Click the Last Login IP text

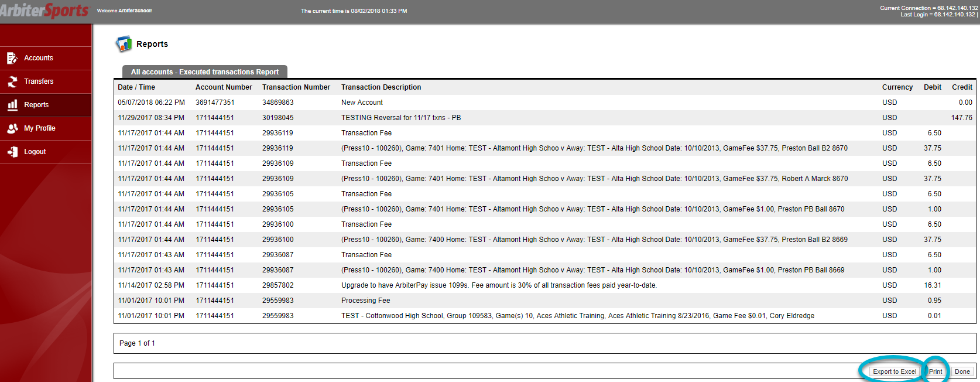click(x=938, y=14)
